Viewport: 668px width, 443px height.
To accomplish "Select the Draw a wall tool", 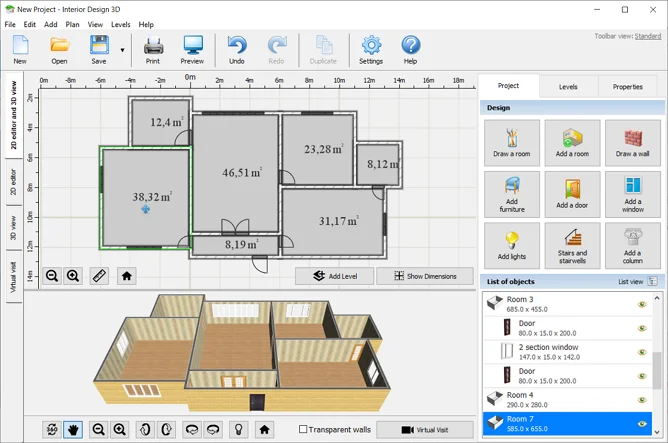I will (x=633, y=143).
